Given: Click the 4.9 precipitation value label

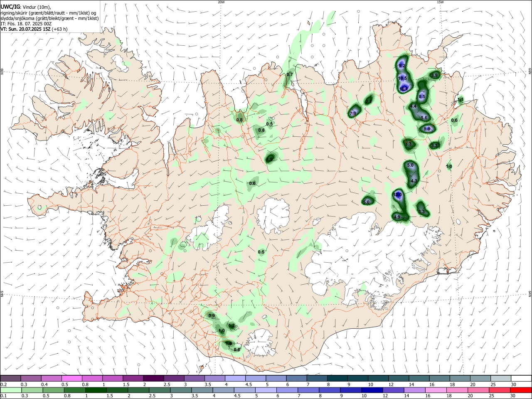Looking at the screenshot, I should pyautogui.click(x=397, y=217).
